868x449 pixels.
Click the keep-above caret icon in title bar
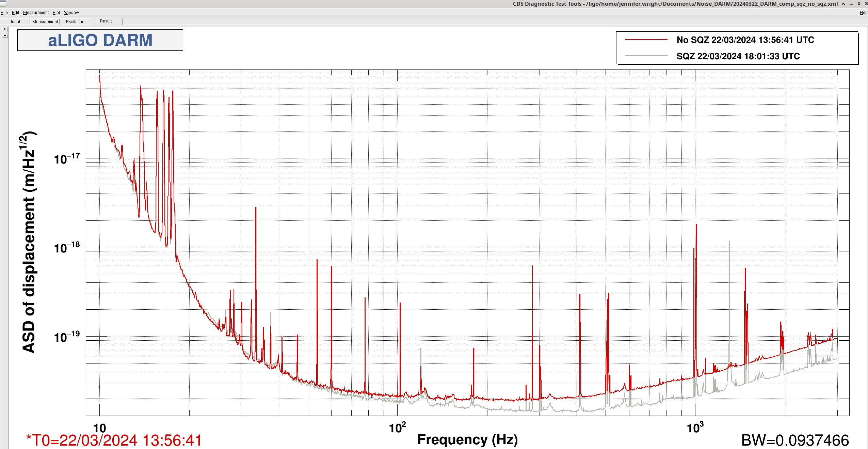(x=843, y=4)
